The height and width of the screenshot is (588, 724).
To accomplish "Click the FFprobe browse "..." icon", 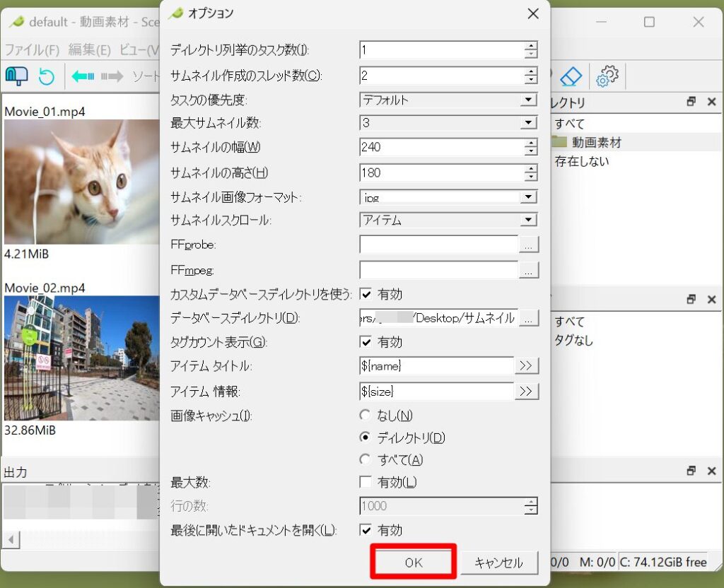I will click(528, 244).
